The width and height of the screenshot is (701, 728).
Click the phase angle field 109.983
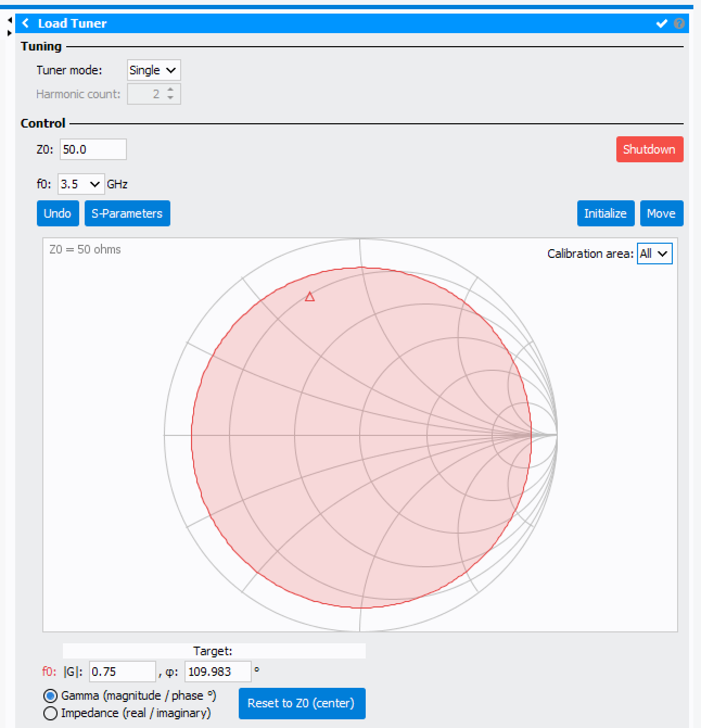(218, 672)
